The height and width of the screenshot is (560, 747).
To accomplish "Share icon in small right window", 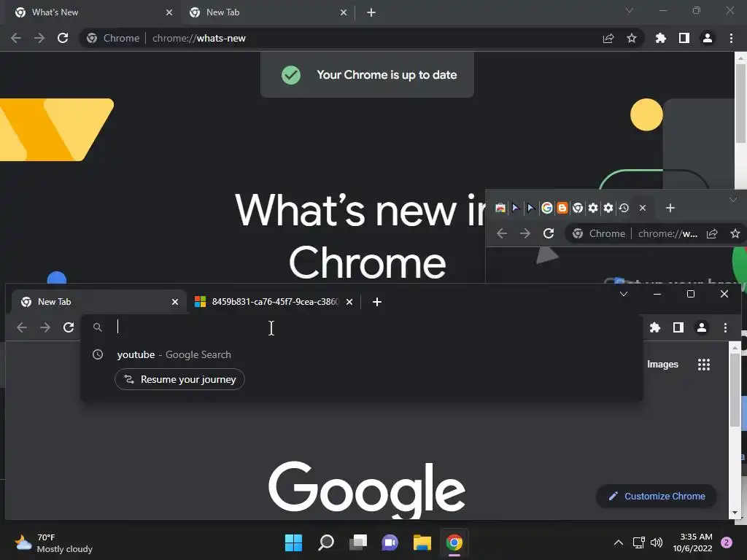I will [712, 233].
